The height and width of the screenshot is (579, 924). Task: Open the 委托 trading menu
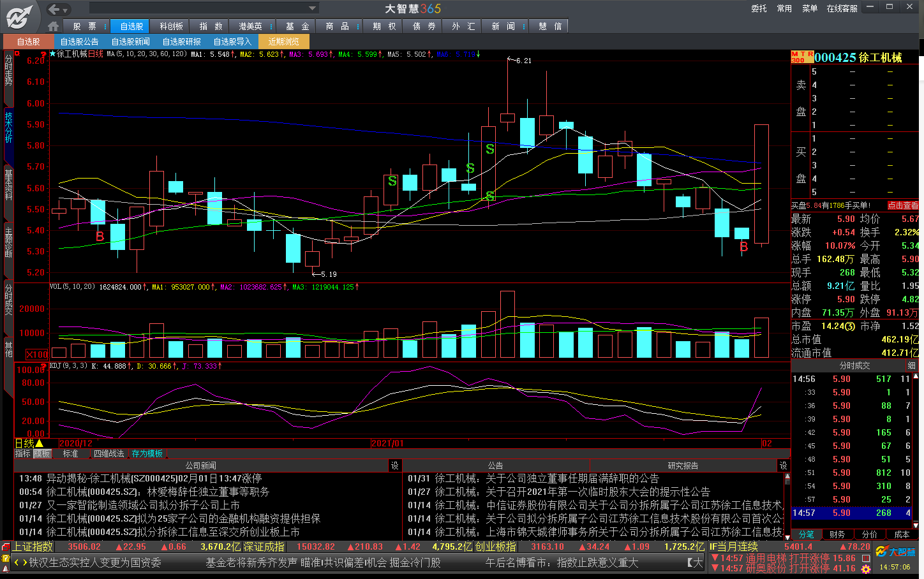click(759, 8)
